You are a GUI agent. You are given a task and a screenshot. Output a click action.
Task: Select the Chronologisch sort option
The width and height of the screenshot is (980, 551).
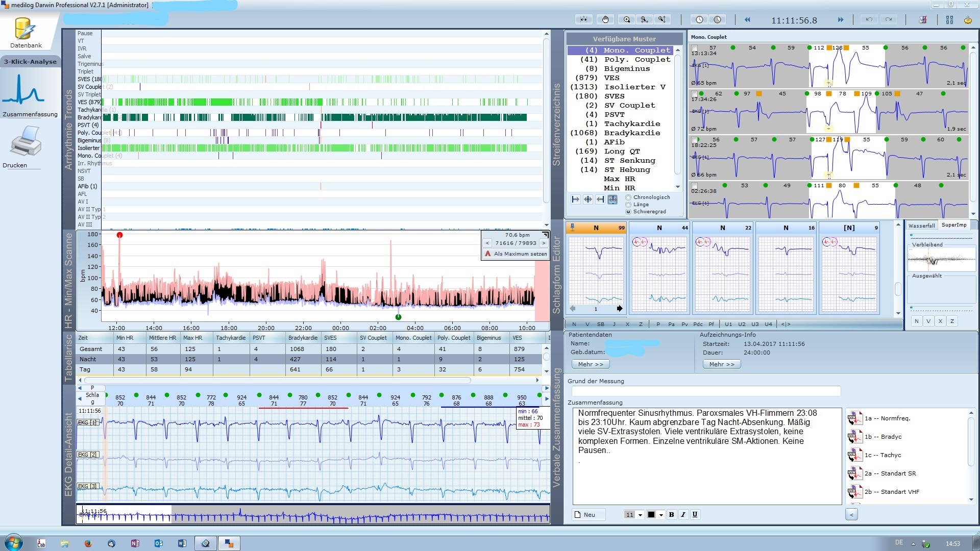628,197
